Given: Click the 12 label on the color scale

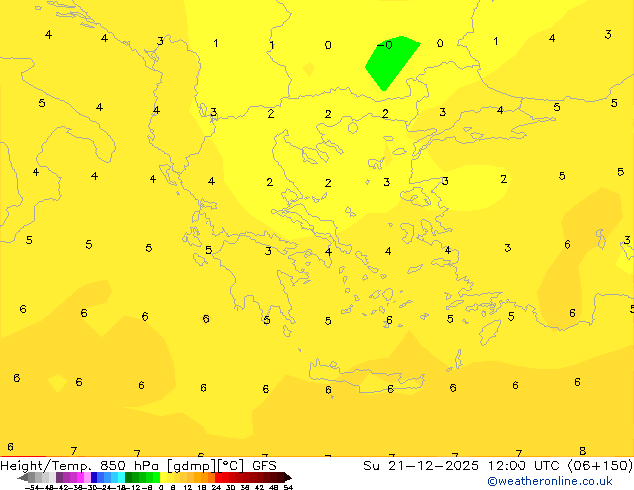Looking at the screenshot, I should pyautogui.click(x=187, y=487).
